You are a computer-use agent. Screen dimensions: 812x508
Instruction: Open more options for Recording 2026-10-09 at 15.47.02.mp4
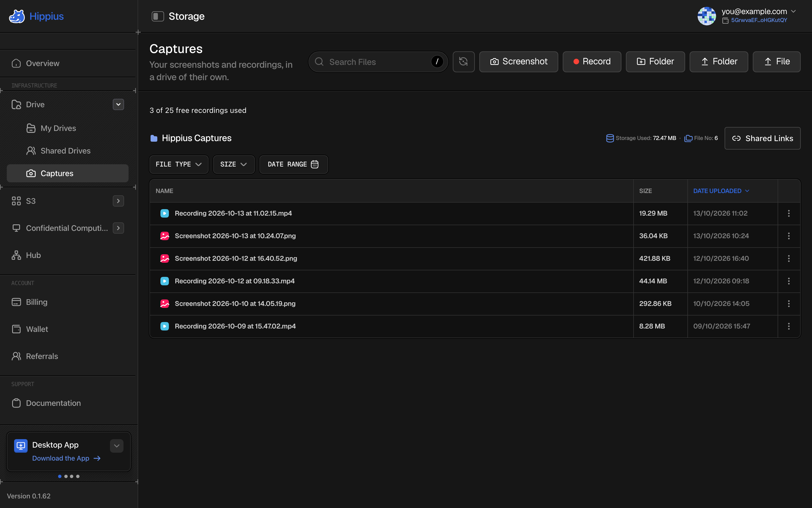coord(789,326)
